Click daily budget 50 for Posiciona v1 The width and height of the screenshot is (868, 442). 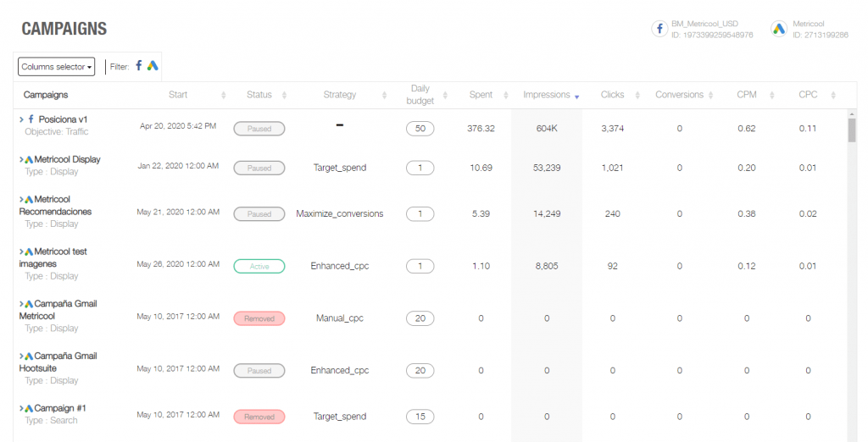point(420,129)
